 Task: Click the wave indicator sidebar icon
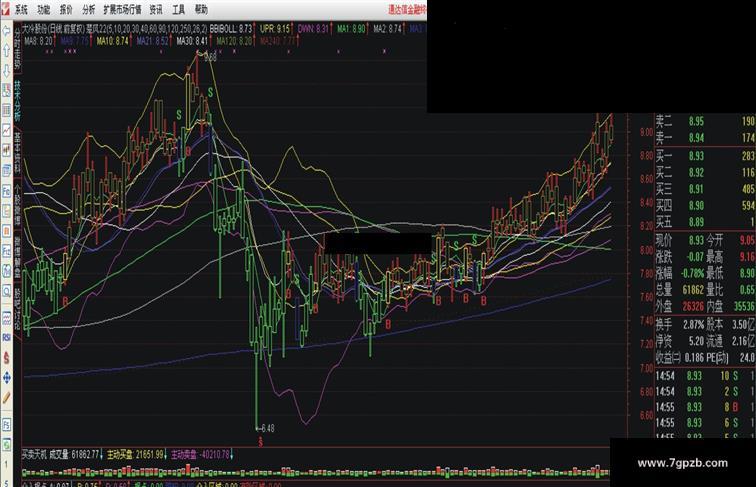pyautogui.click(x=6, y=318)
